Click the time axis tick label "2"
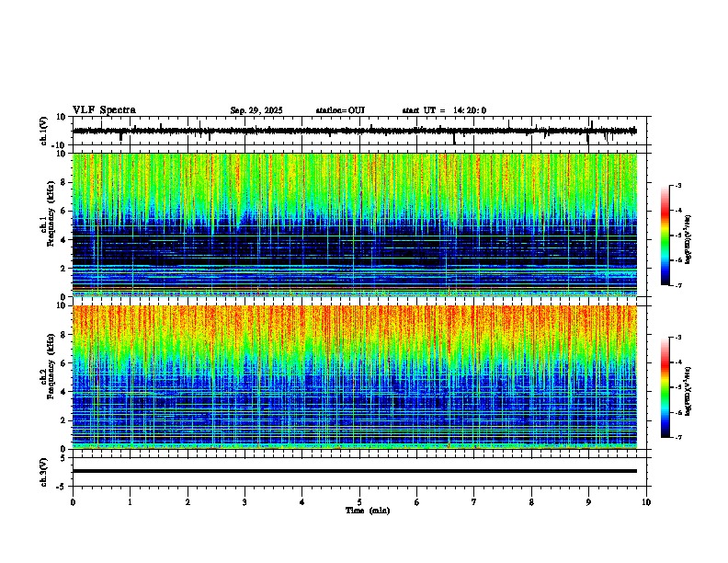This screenshot has width=728, height=563. [188, 502]
